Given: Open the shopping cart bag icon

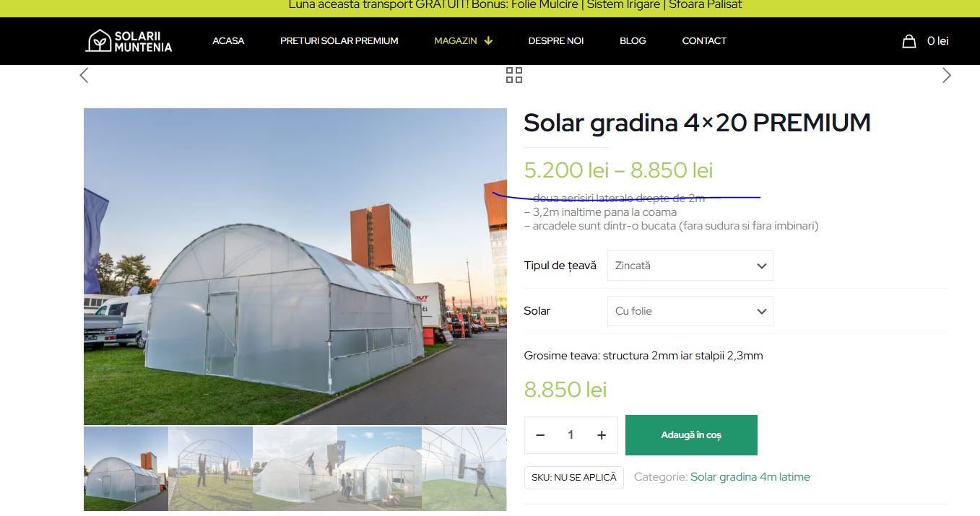Looking at the screenshot, I should 909,41.
